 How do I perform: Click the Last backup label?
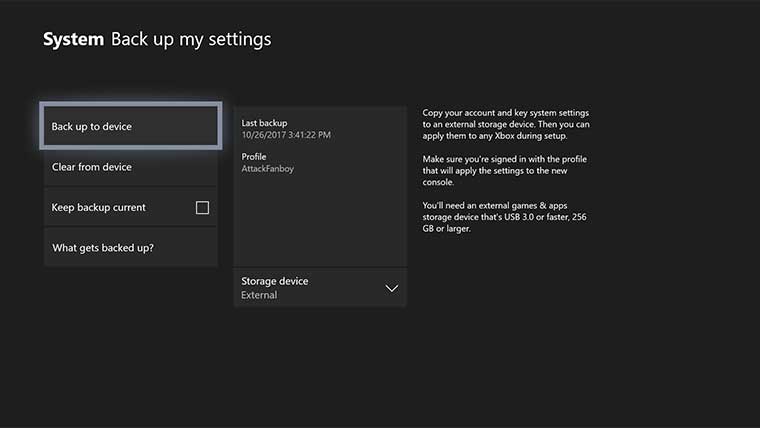click(x=265, y=123)
